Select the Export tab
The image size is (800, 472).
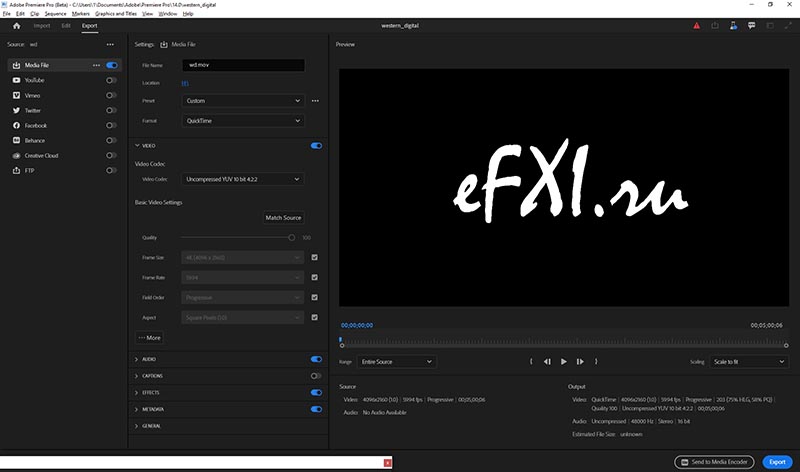(x=89, y=26)
